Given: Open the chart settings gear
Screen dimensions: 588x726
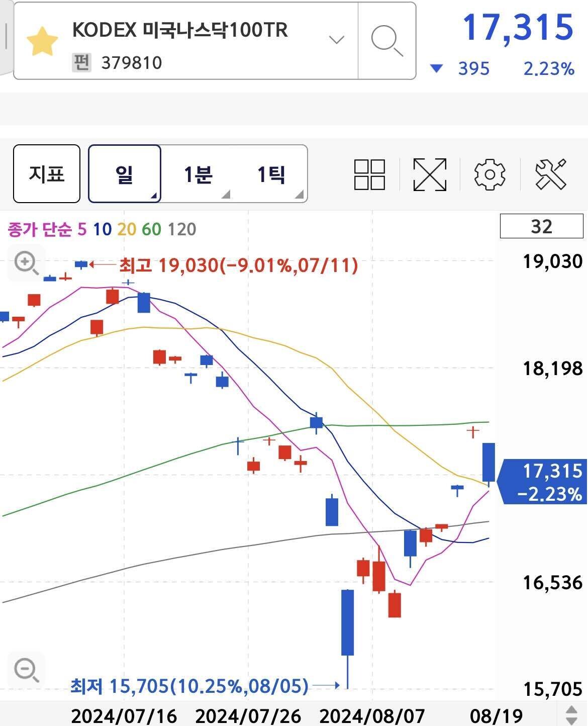Looking at the screenshot, I should pyautogui.click(x=490, y=174).
